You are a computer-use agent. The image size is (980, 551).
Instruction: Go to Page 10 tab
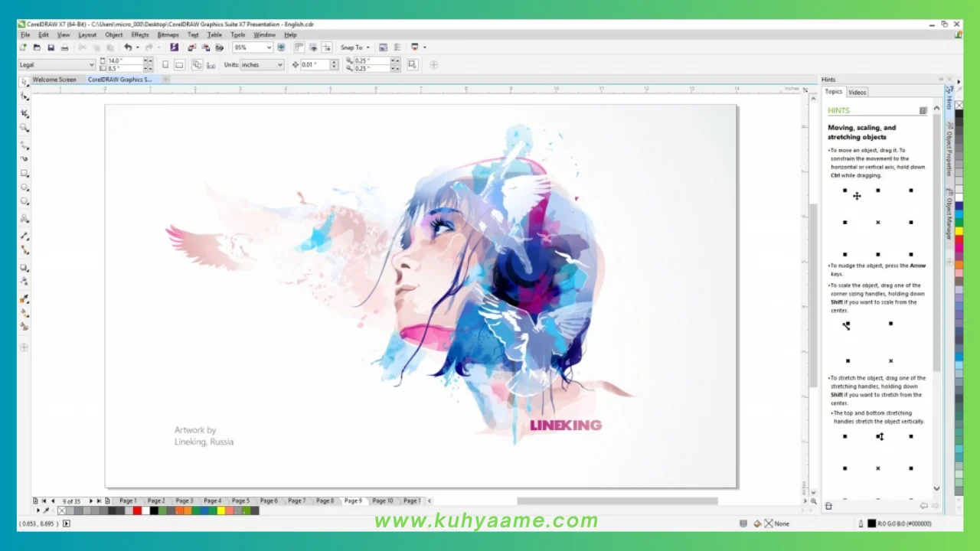coord(382,501)
